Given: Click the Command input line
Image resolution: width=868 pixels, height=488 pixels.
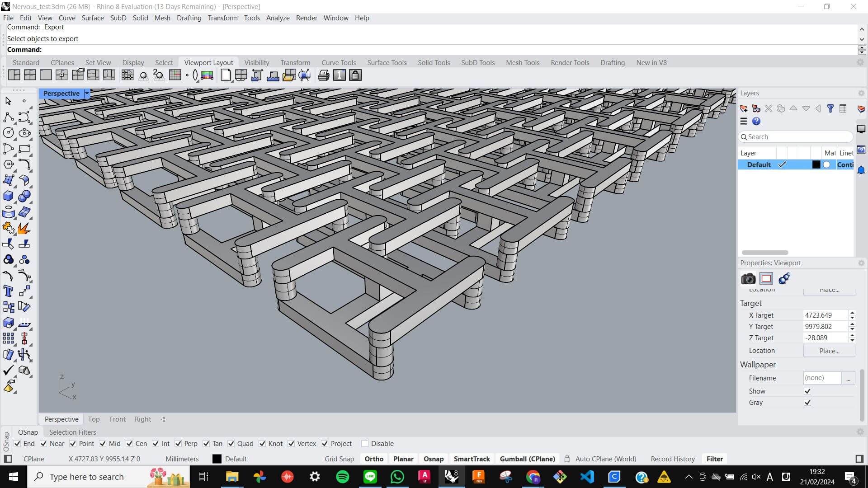Looking at the screenshot, I should (432, 50).
